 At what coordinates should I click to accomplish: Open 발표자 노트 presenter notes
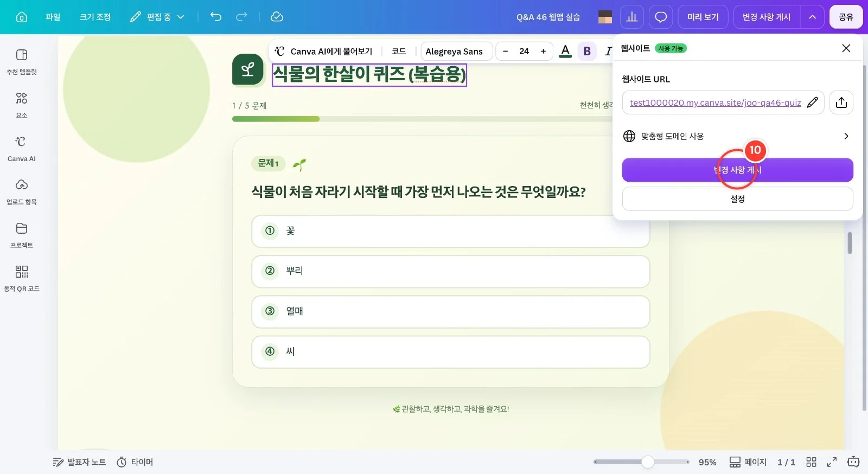[79, 462]
